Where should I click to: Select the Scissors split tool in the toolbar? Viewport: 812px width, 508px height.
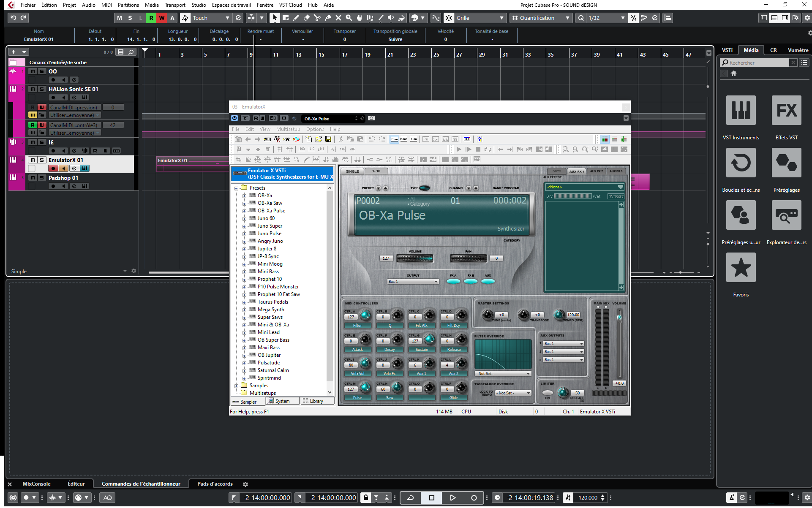[x=318, y=18]
